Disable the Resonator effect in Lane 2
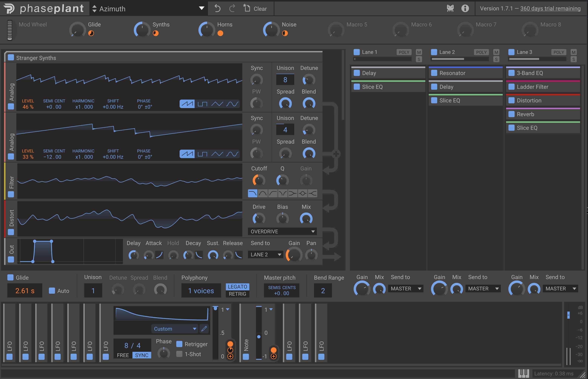 [434, 73]
